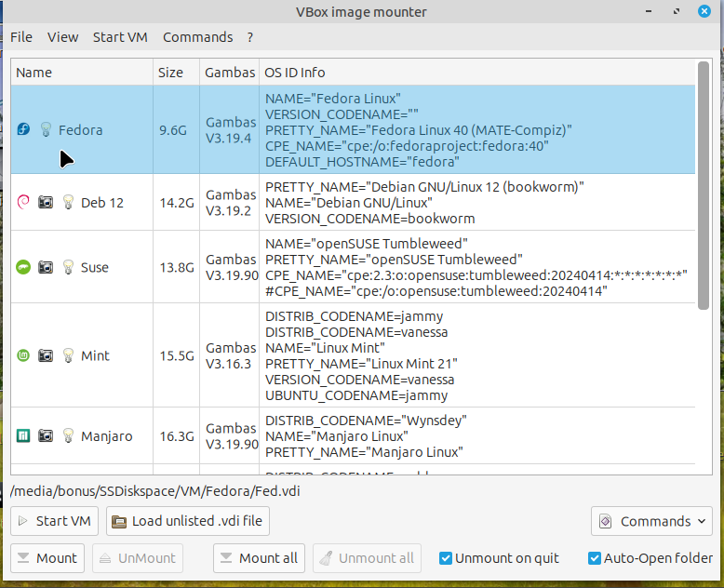Disable the Auto-Open folder checkbox
Image resolution: width=724 pixels, height=588 pixels.
pos(595,558)
